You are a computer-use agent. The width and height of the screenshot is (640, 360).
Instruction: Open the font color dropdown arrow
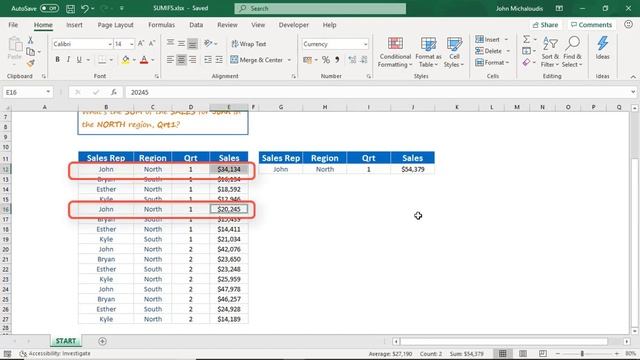[153, 60]
